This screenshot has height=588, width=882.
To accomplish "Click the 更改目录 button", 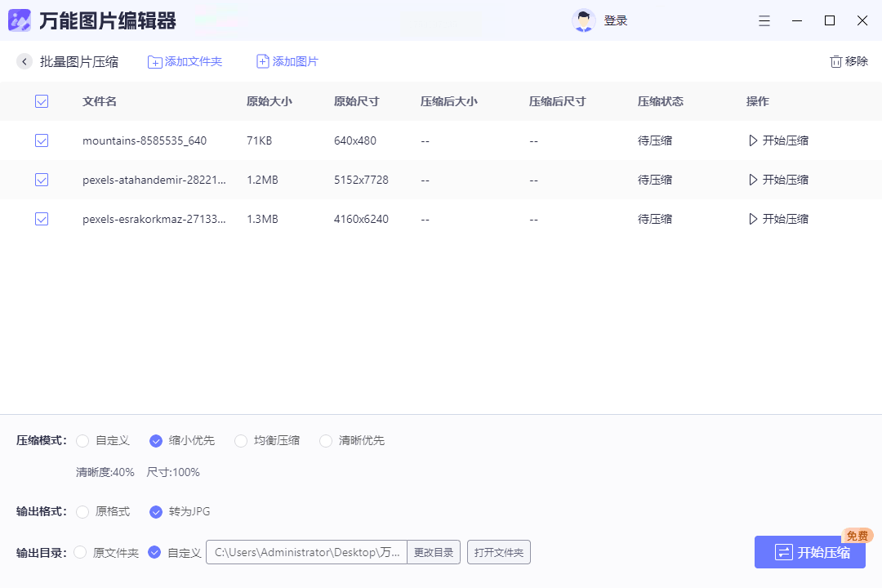I will 433,553.
